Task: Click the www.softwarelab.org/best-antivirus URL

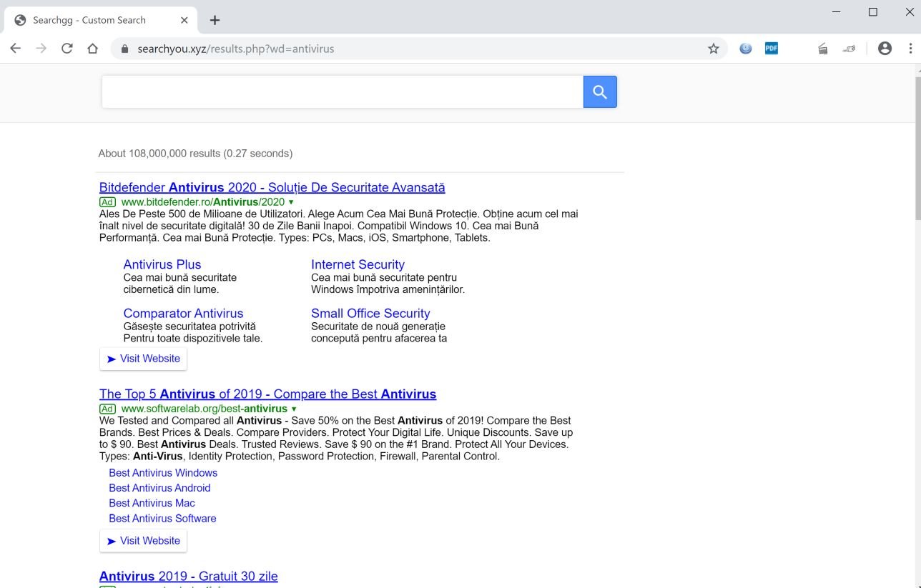Action: click(x=205, y=409)
